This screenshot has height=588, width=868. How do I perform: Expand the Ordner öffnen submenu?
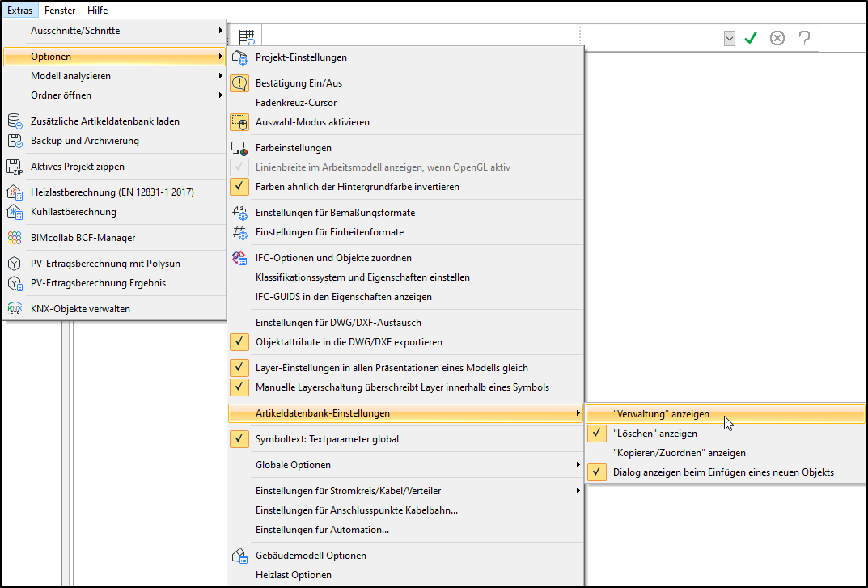pos(115,95)
